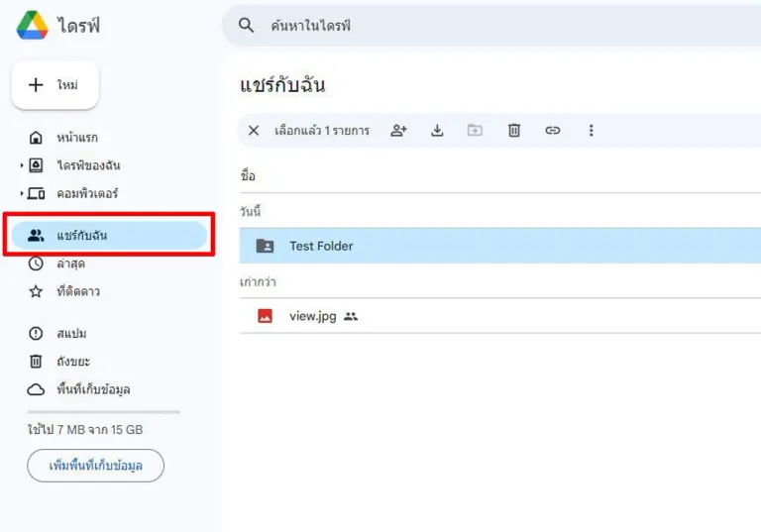Click the ใหม่ (New) button
Screen dimensions: 761x532
click(x=54, y=85)
